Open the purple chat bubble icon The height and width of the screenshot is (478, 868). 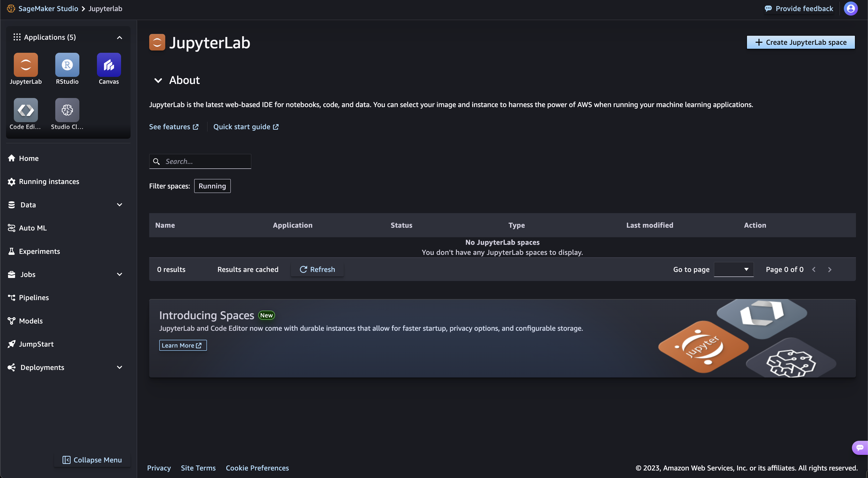click(x=860, y=448)
